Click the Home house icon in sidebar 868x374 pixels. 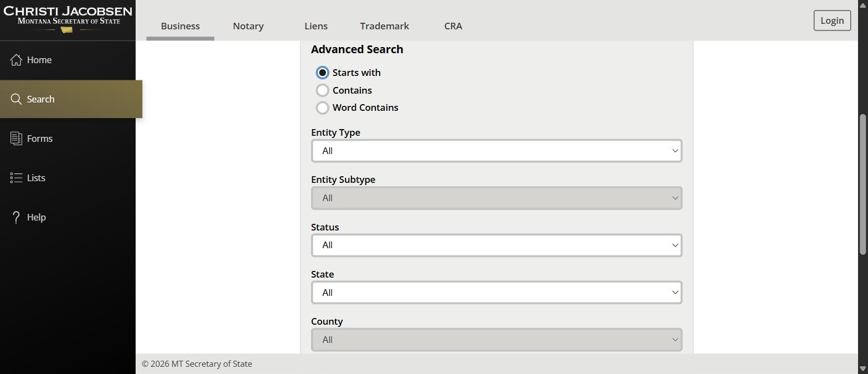(16, 60)
